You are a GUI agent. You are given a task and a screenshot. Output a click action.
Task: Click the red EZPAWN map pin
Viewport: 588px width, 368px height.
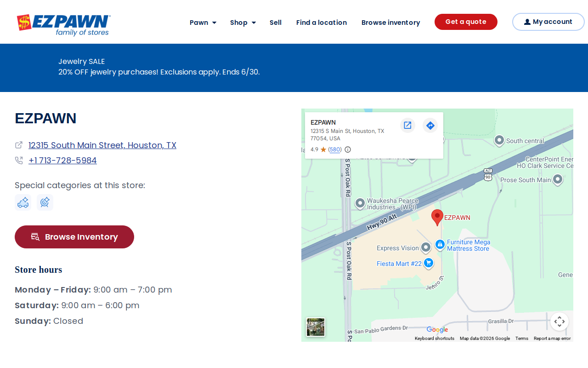click(437, 217)
